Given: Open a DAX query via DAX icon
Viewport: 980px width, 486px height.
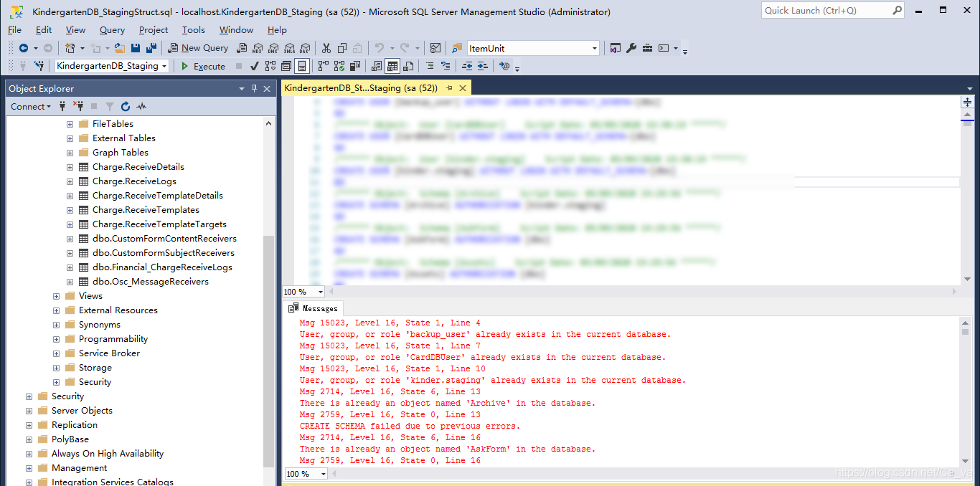Looking at the screenshot, I should click(x=305, y=48).
